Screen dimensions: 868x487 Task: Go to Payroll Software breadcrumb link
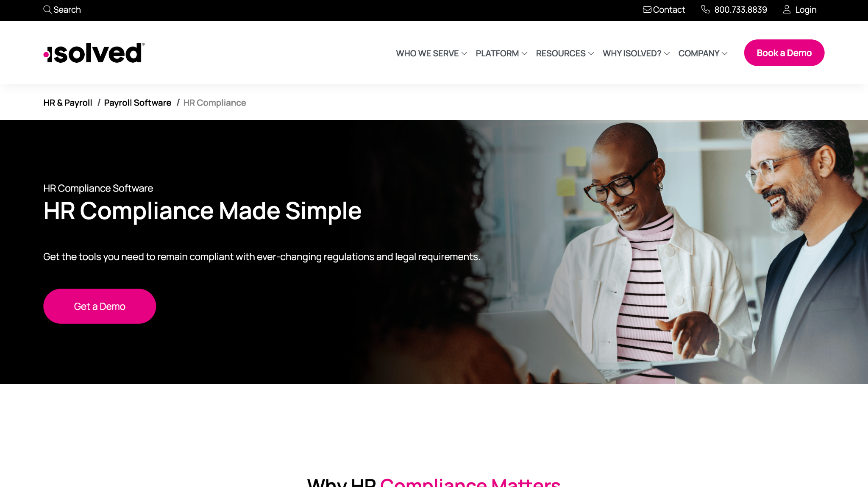[138, 103]
